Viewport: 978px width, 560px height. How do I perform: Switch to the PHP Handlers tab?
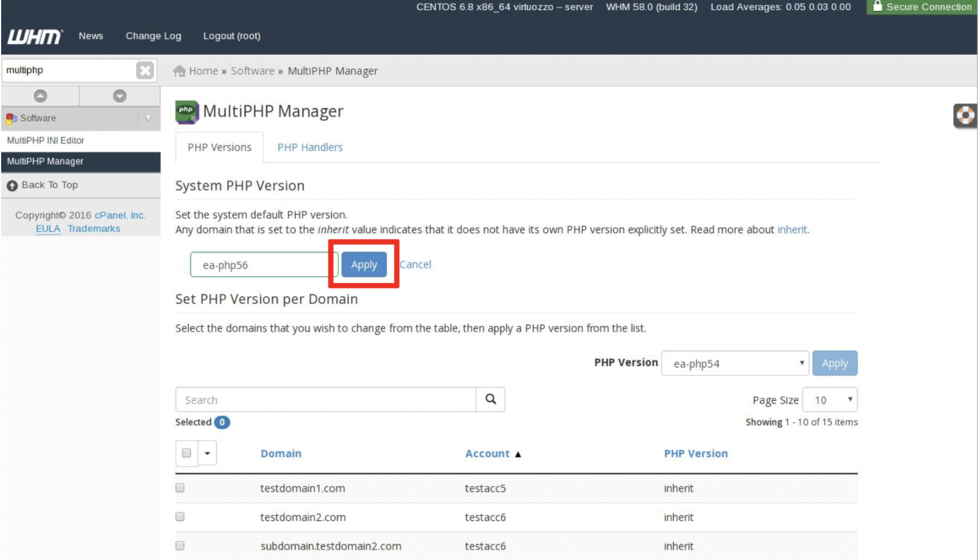310,148
